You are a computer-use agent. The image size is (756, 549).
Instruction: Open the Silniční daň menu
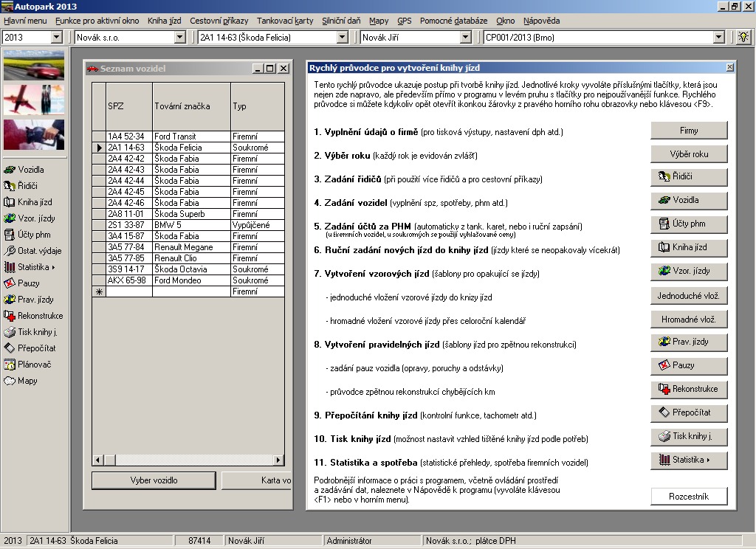[x=342, y=21]
